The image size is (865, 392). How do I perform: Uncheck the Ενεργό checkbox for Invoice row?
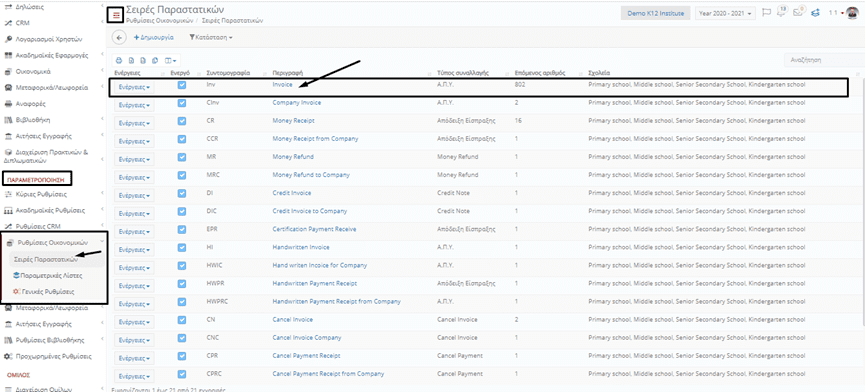coord(182,85)
